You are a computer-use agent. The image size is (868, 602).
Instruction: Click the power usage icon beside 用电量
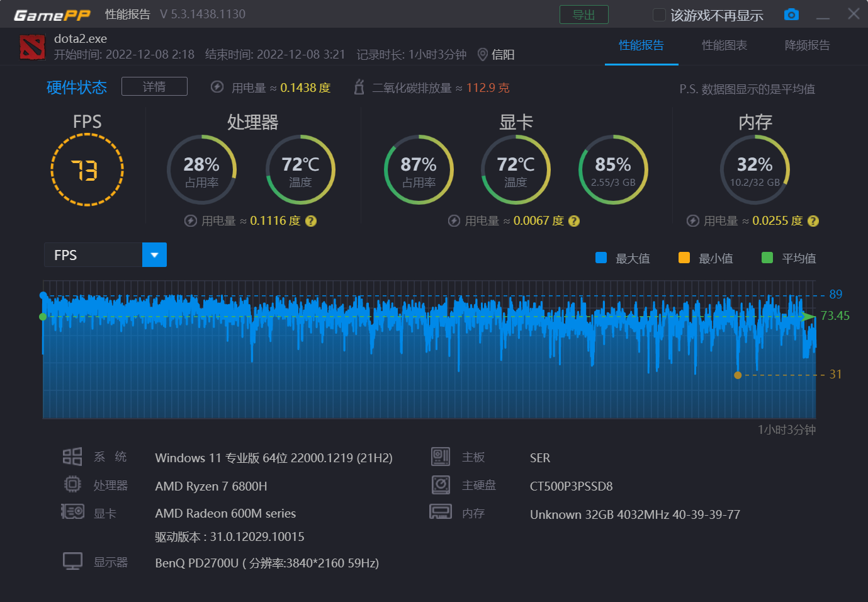(217, 88)
